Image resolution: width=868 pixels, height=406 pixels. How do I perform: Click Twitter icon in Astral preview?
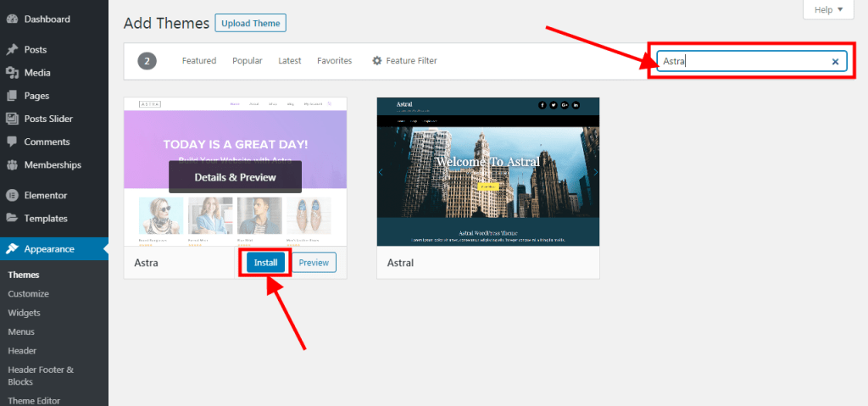(553, 105)
